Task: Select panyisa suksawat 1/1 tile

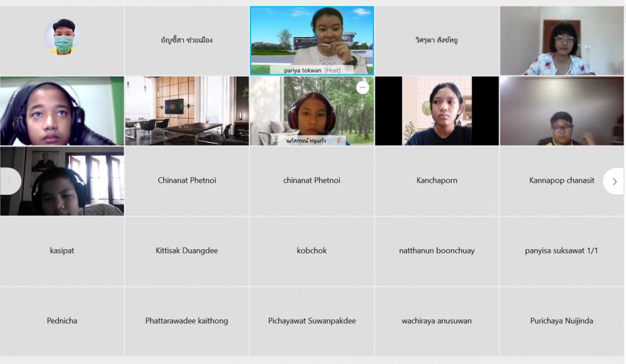Action: (562, 251)
